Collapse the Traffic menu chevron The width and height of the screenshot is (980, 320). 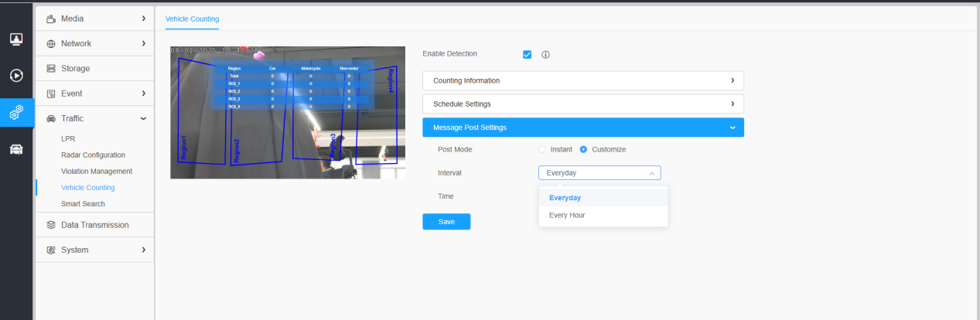click(x=144, y=118)
